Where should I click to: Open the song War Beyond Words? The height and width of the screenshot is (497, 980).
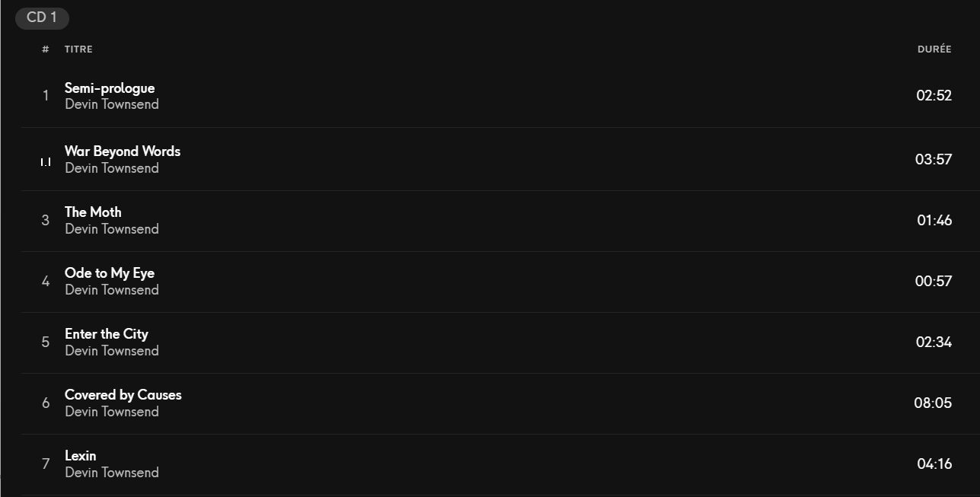[123, 151]
